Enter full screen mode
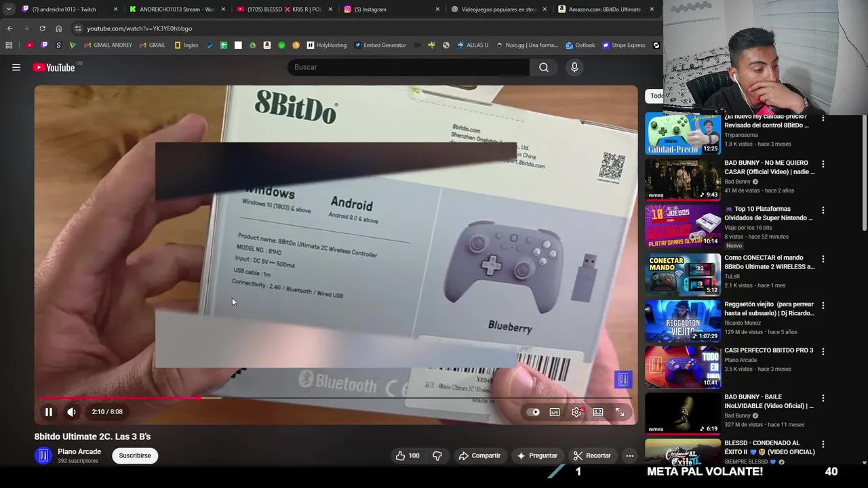The image size is (868, 488). (x=620, y=412)
